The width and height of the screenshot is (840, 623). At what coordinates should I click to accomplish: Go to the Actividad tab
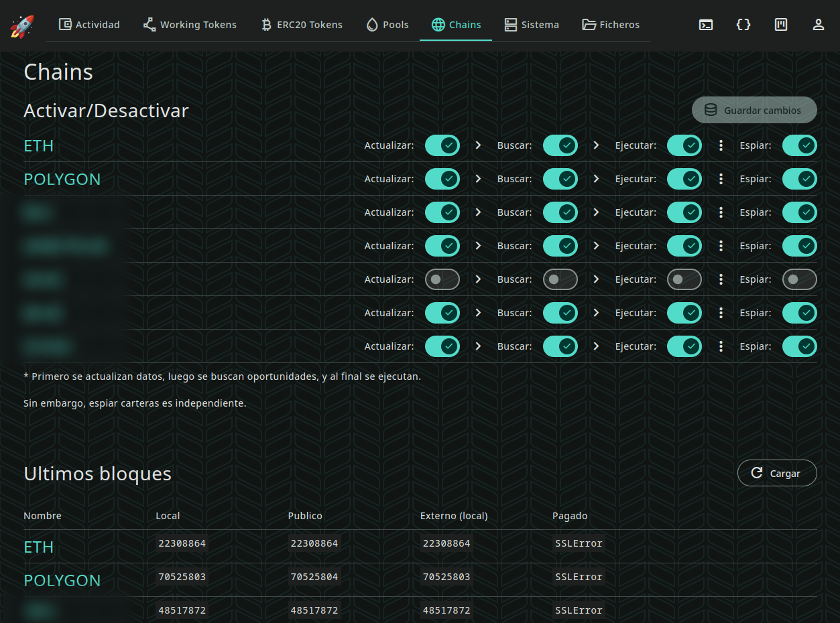89,25
